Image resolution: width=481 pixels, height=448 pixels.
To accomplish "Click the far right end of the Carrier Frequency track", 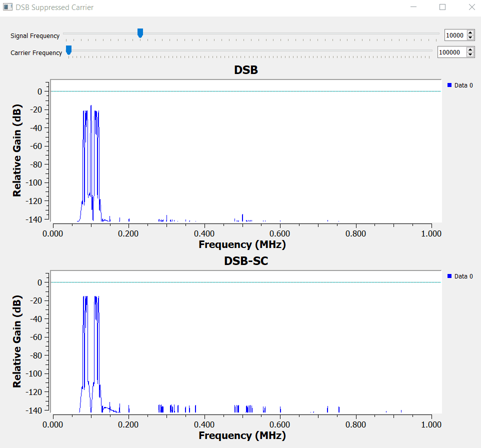I will [x=430, y=50].
